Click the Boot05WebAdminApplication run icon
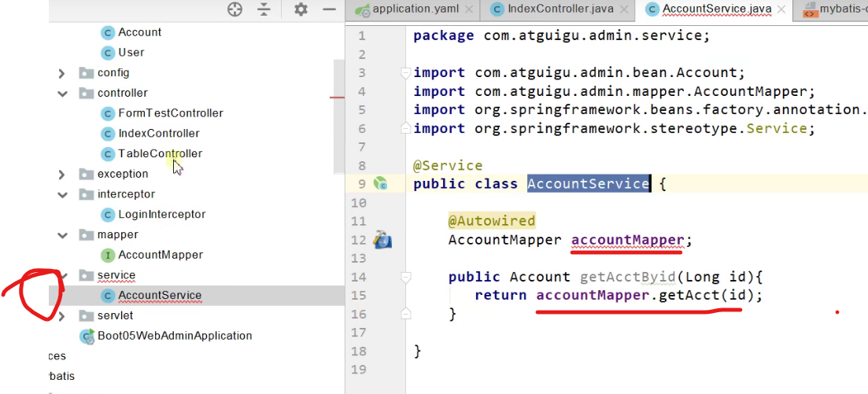 click(x=87, y=336)
